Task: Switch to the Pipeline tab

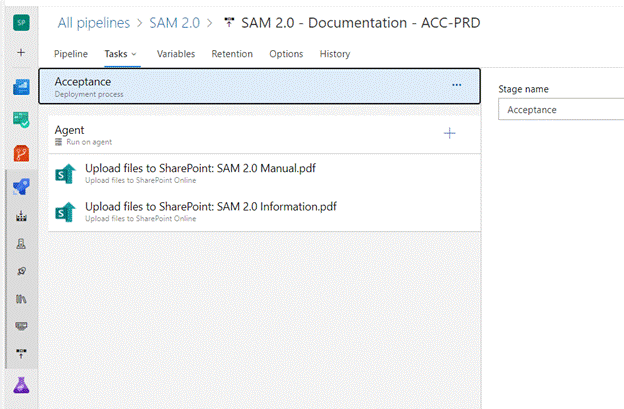Action: pyautogui.click(x=71, y=54)
